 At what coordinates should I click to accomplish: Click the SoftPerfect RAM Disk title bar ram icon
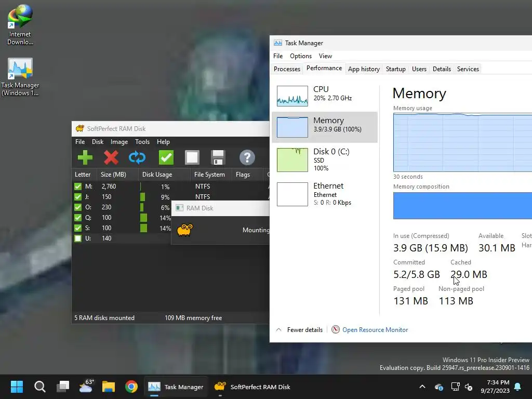pos(80,129)
